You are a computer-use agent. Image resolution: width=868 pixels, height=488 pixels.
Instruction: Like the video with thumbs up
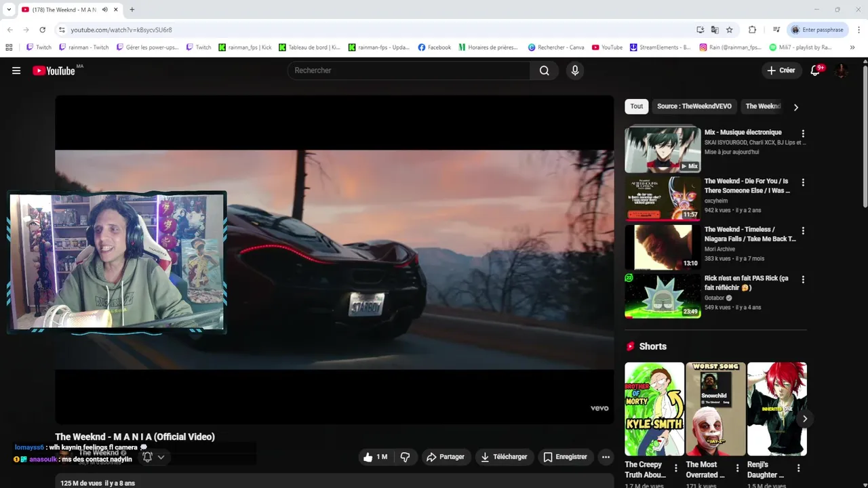[375, 457]
